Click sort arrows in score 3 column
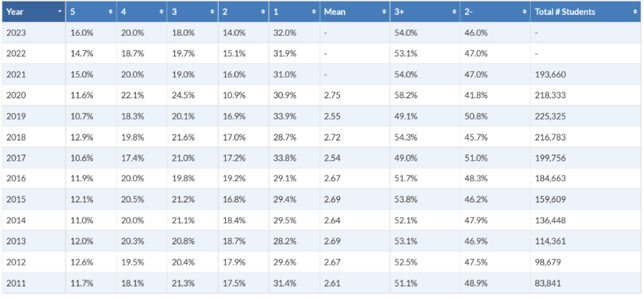 (x=213, y=12)
